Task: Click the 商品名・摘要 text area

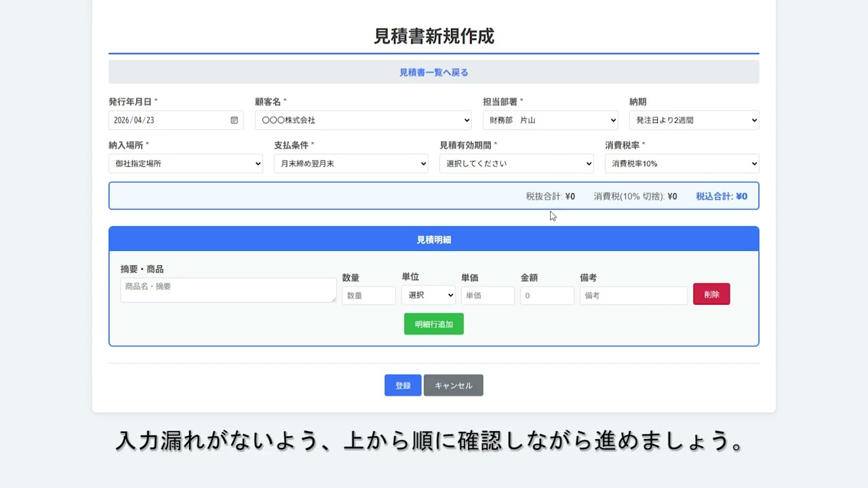Action: point(229,290)
